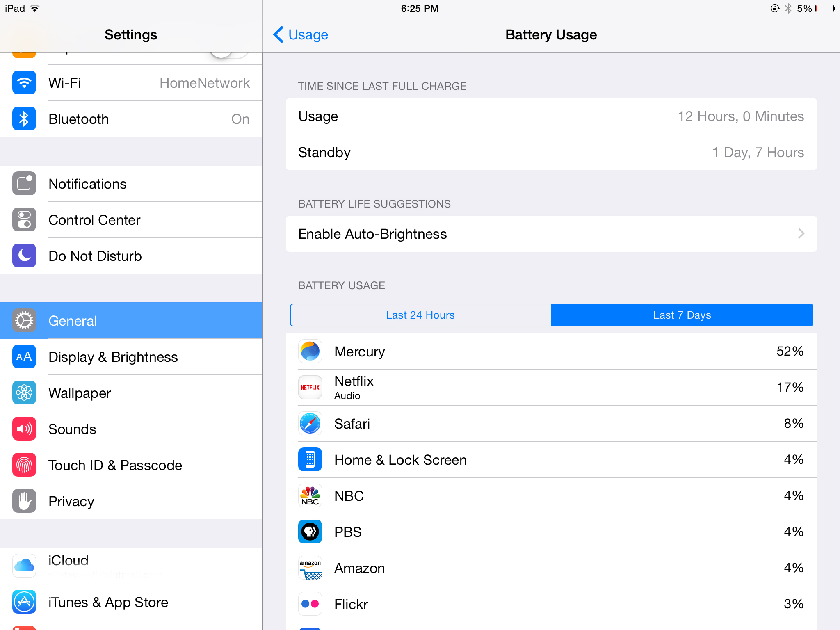Open Control Center settings
Viewport: 840px width, 630px height.
click(x=131, y=220)
